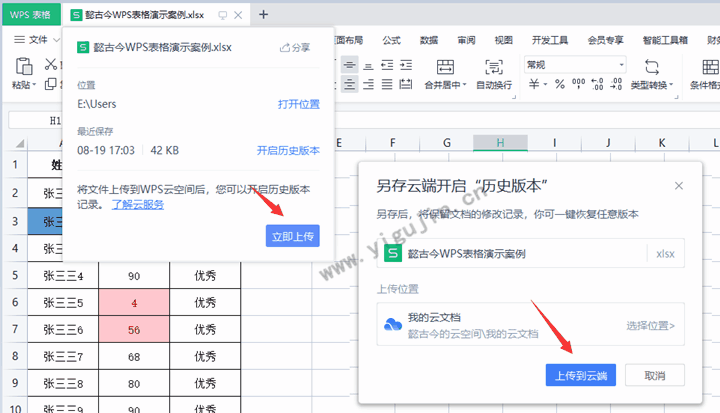Click the 开启历史版本 link
This screenshot has height=413, width=720.
288,151
